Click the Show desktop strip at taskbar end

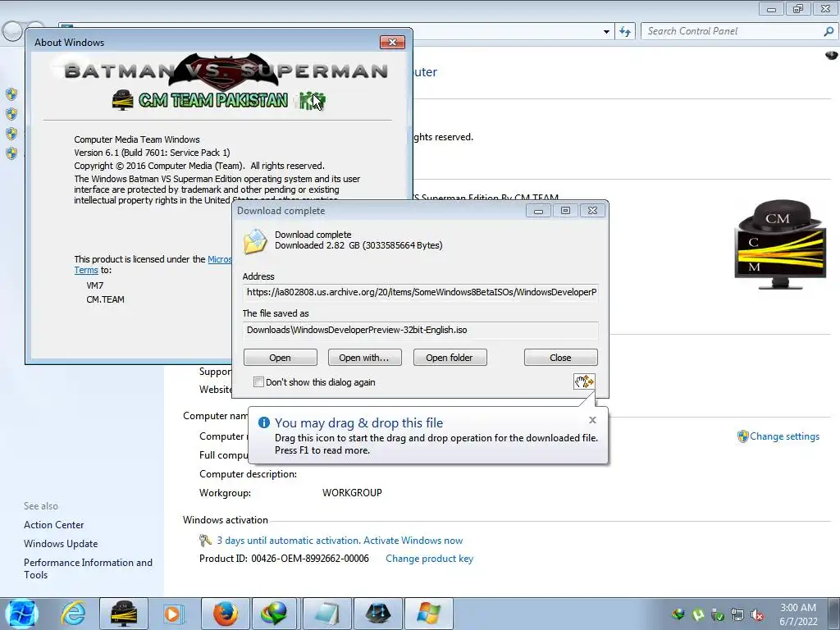coord(834,614)
